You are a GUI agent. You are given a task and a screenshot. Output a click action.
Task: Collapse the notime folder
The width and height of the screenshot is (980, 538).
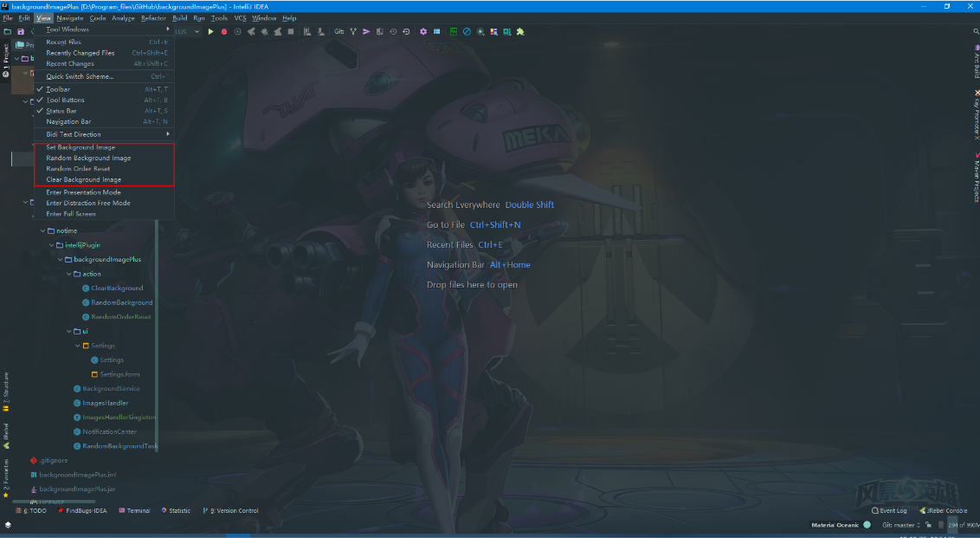coord(42,230)
